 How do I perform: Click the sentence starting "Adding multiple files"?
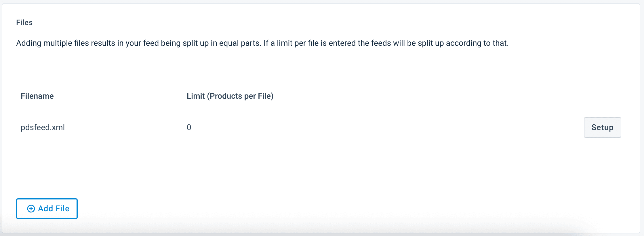tap(138, 43)
